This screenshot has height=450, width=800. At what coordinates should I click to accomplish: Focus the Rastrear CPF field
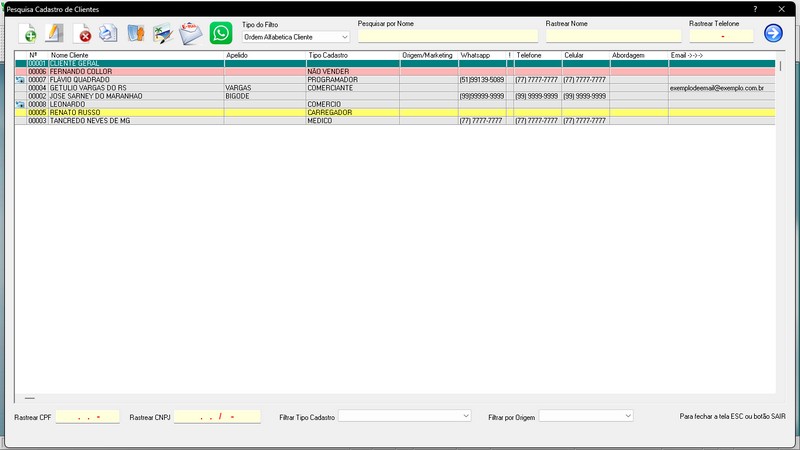click(x=88, y=417)
